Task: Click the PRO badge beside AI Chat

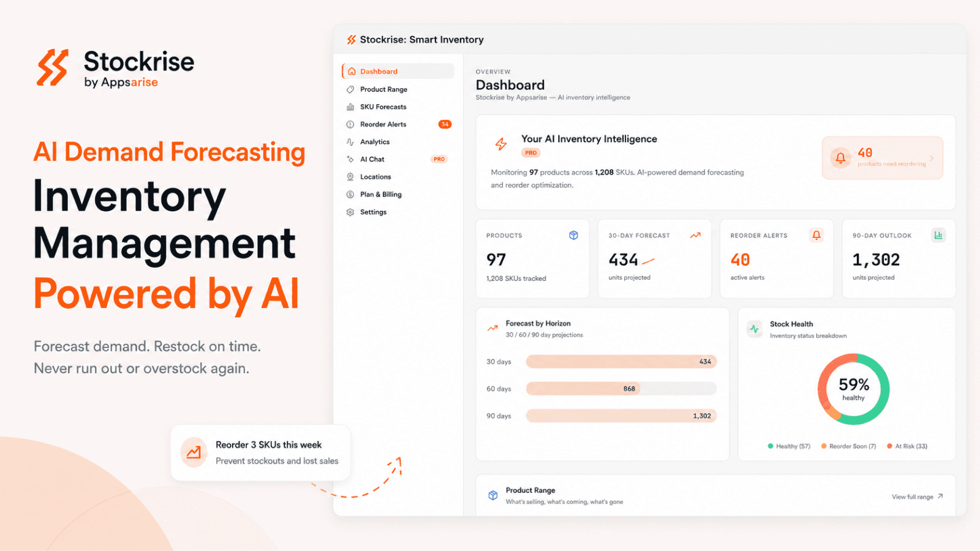Action: tap(439, 159)
